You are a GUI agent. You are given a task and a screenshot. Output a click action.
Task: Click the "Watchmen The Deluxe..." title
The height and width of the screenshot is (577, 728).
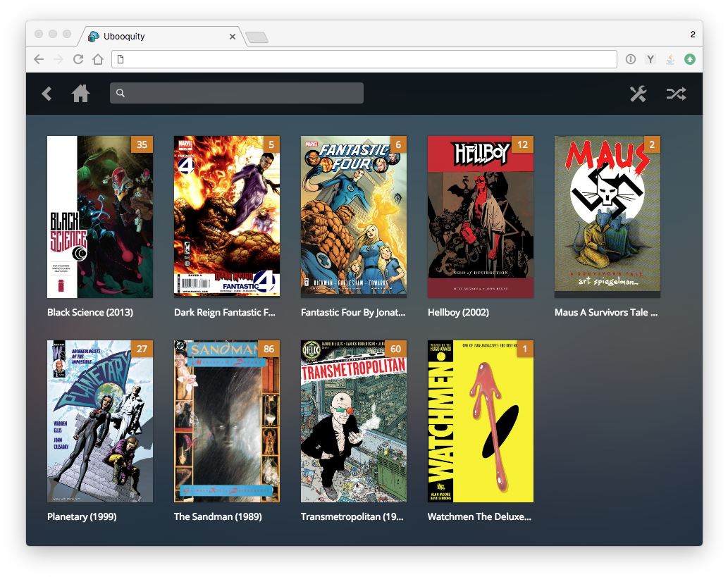point(480,516)
